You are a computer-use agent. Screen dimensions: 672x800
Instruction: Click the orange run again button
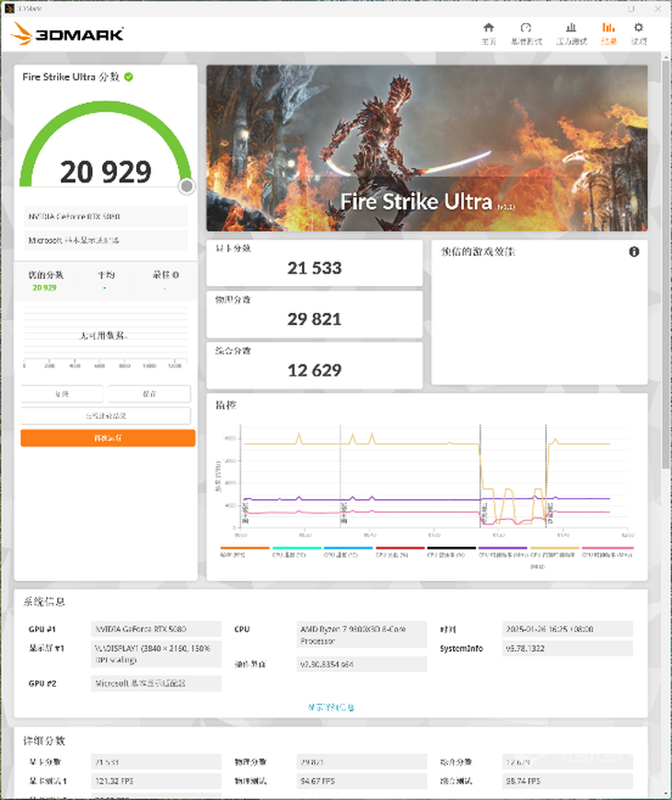pyautogui.click(x=108, y=438)
